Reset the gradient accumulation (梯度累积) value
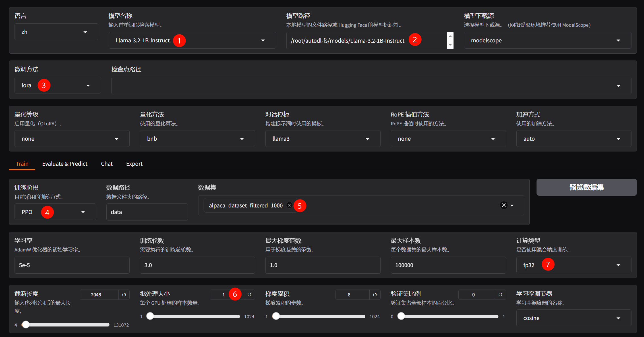The width and height of the screenshot is (644, 337). pos(375,295)
